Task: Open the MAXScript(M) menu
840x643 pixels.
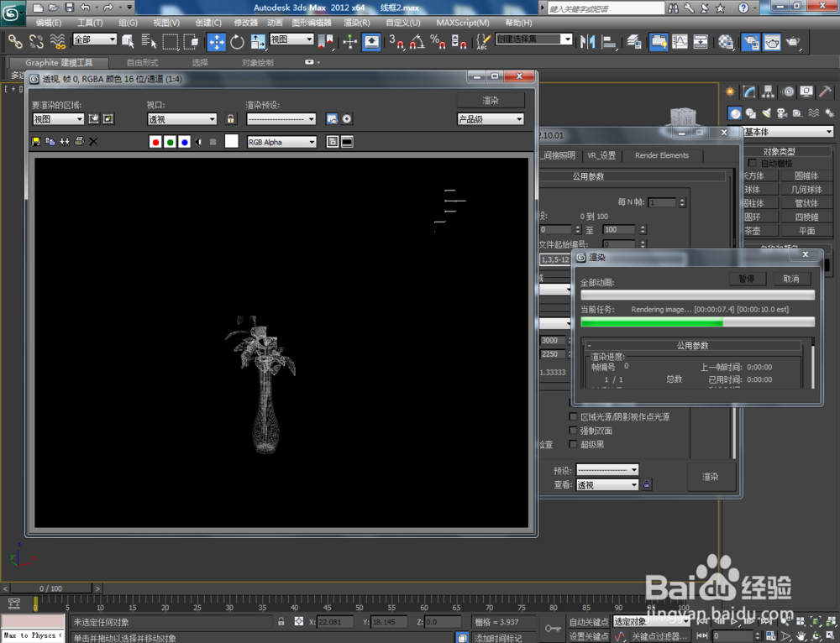Action: (x=463, y=23)
